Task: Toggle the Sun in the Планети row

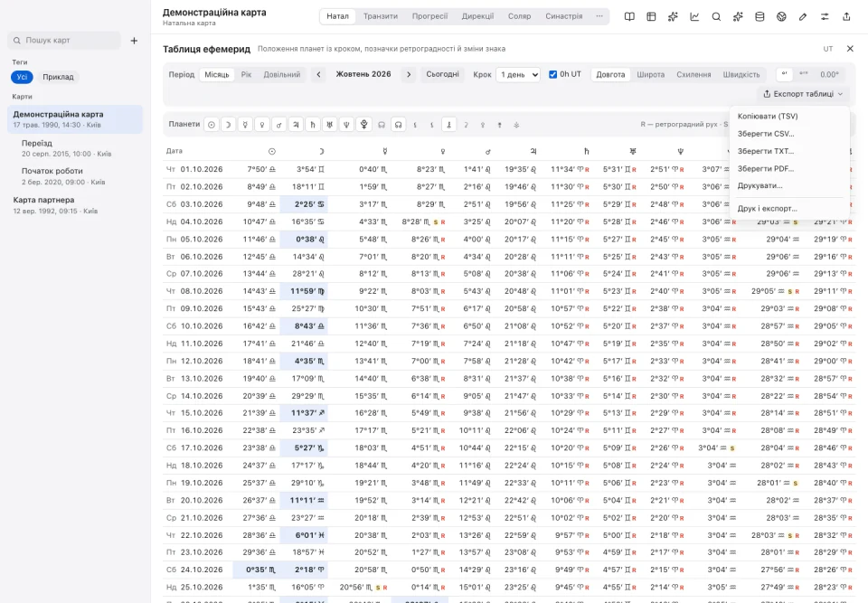Action: point(212,125)
